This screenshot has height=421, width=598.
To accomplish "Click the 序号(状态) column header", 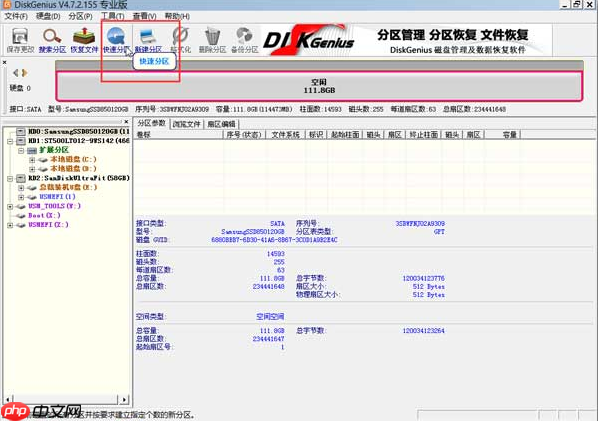I will (244, 135).
